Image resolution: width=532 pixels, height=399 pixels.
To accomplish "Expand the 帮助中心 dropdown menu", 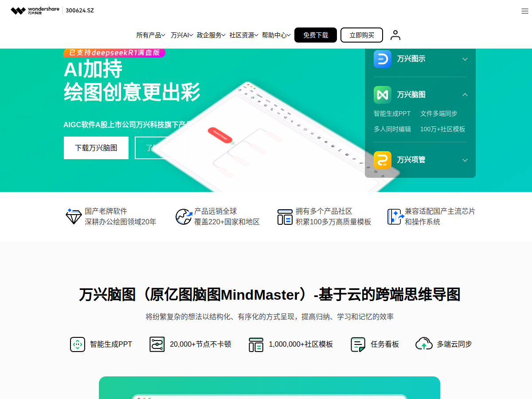I will point(276,35).
